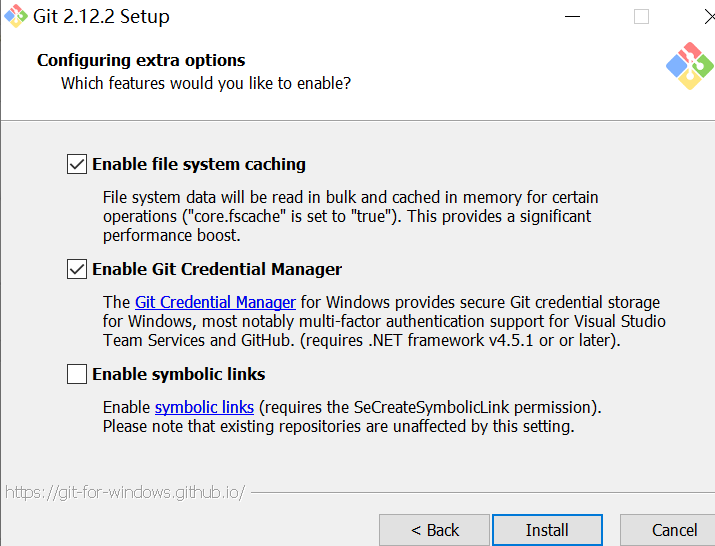Close the Git Setup window
This screenshot has width=715, height=546.
coord(706,17)
